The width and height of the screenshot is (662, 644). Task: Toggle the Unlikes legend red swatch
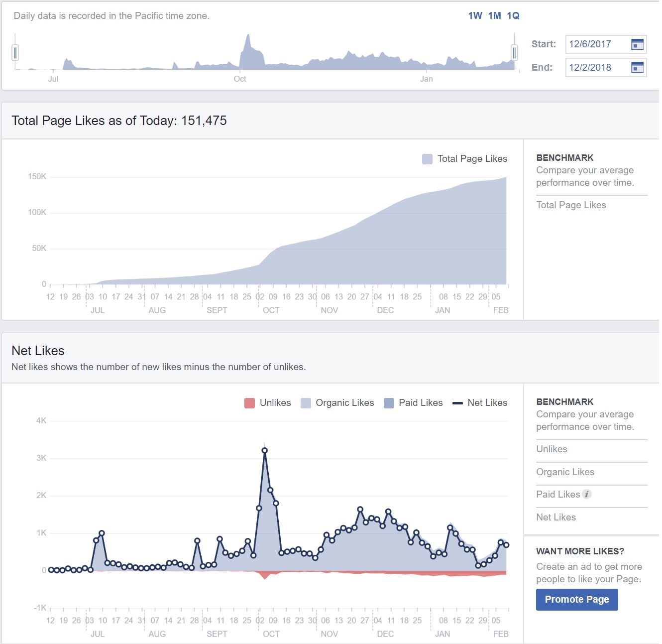click(249, 403)
